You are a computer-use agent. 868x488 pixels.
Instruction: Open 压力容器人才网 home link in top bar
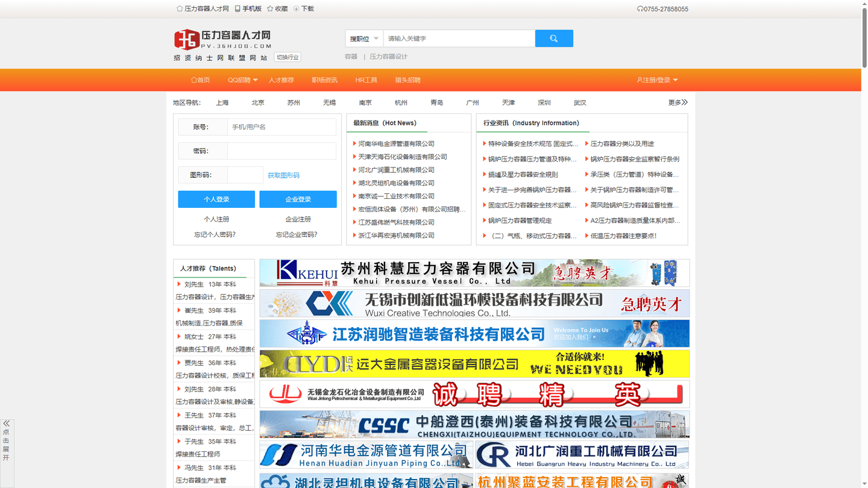203,9
